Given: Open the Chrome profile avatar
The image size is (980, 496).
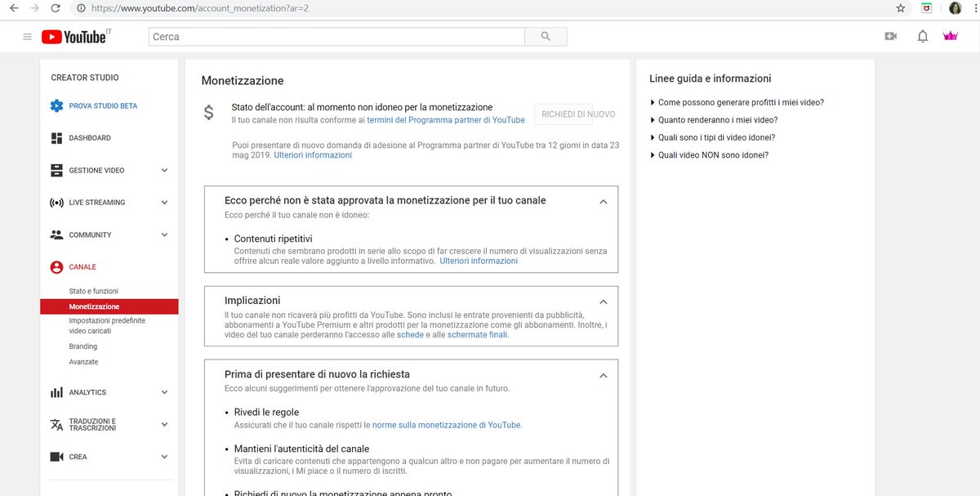Looking at the screenshot, I should click(955, 8).
